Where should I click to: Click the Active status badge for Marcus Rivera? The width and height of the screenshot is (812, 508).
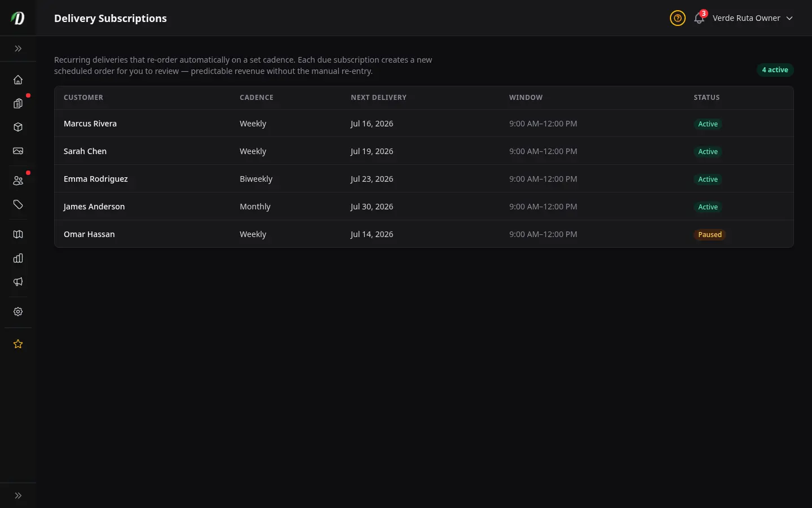point(708,124)
